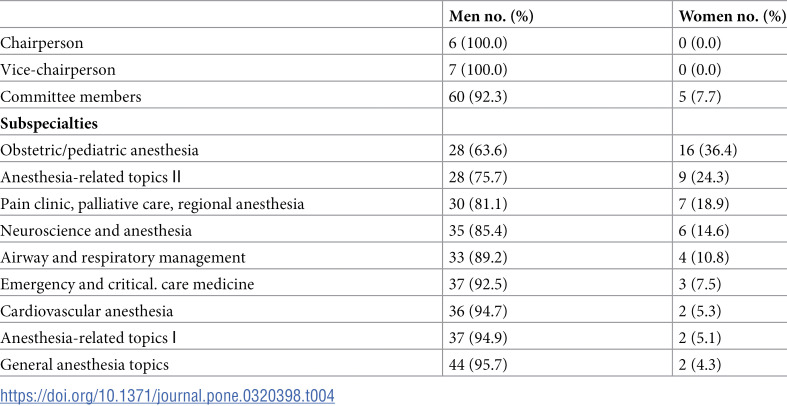Screen dimensions: 787x406
Task: Select Cardiovascular anesthesia row label
Action: (87, 311)
